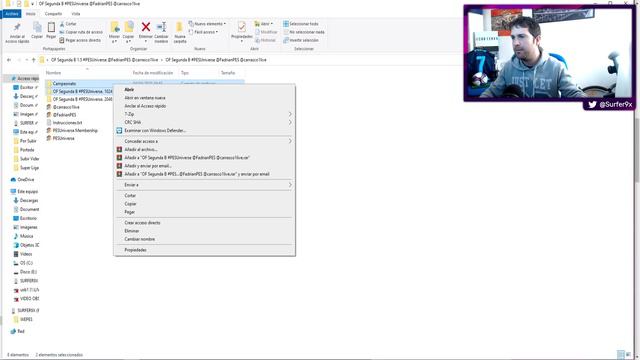
Task: Choose Anclar al Acceso rápido in menu
Action: pos(204,106)
